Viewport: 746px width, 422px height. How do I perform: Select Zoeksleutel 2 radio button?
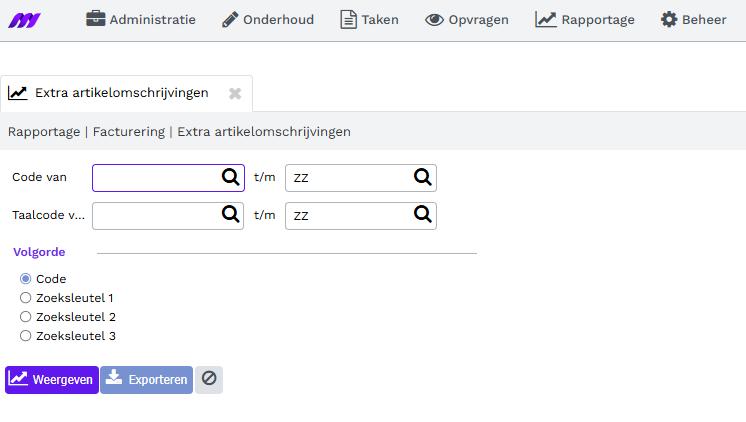pos(26,317)
